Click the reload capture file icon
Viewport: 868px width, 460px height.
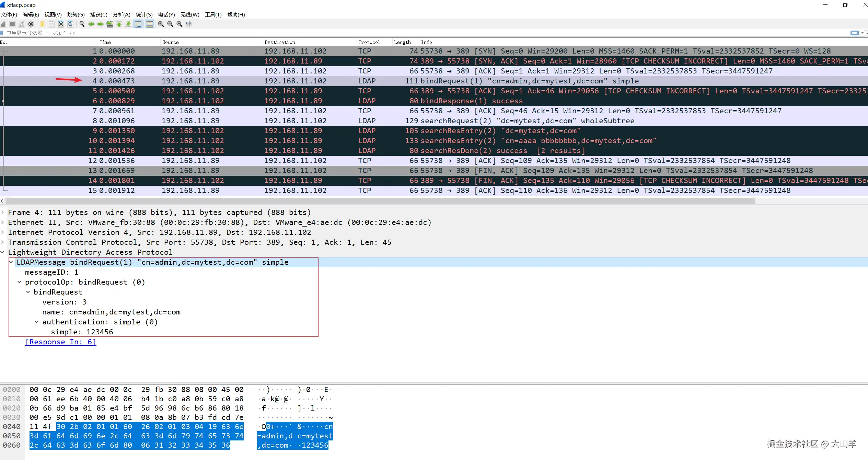pos(70,24)
